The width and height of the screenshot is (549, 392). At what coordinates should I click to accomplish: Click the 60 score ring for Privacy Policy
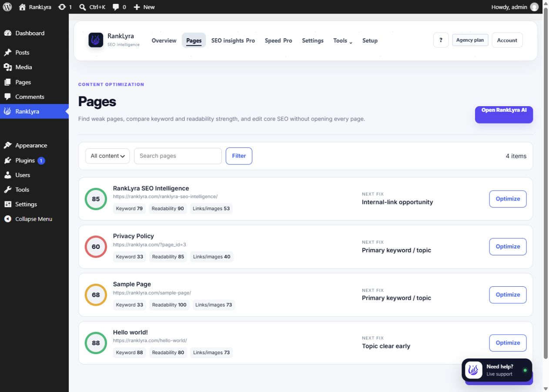click(96, 247)
